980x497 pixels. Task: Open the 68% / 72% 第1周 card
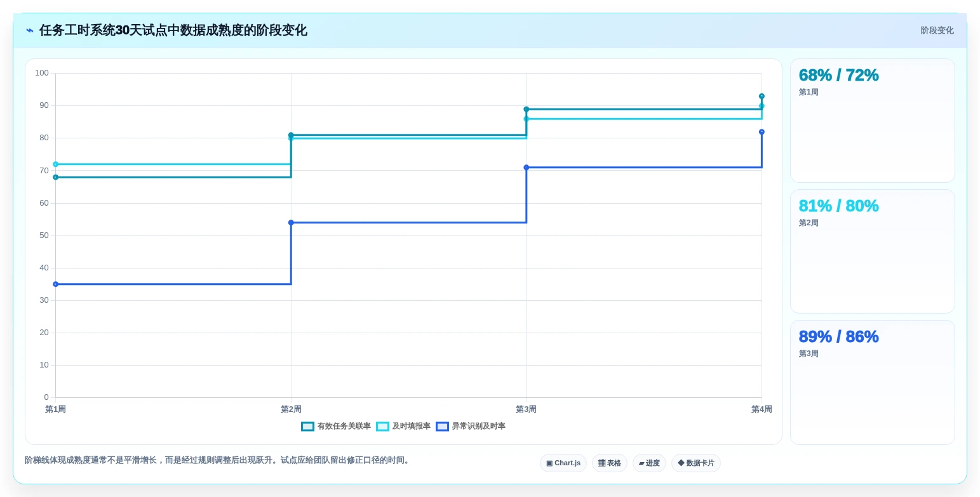(x=872, y=121)
